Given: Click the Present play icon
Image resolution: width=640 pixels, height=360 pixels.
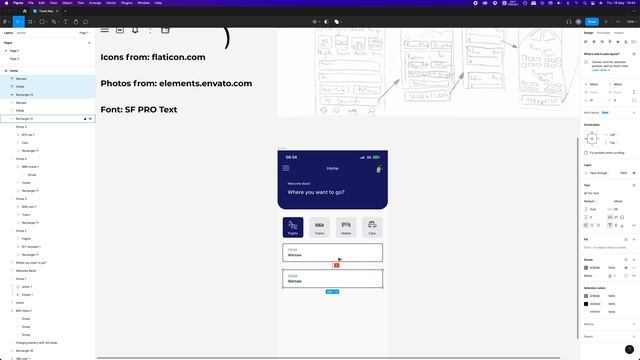Looking at the screenshot, I should pos(606,22).
